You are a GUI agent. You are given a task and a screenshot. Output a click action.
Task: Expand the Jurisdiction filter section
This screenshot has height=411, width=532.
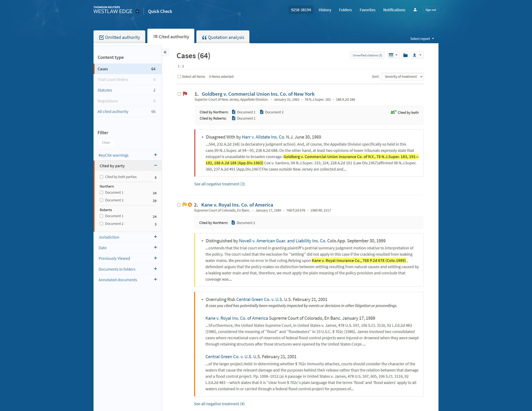pyautogui.click(x=155, y=237)
